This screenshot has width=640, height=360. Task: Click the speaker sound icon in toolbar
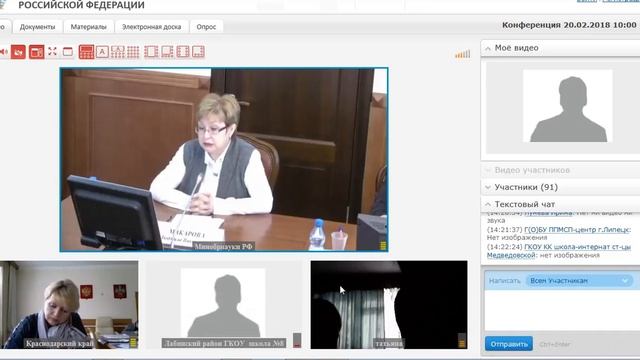pos(4,52)
